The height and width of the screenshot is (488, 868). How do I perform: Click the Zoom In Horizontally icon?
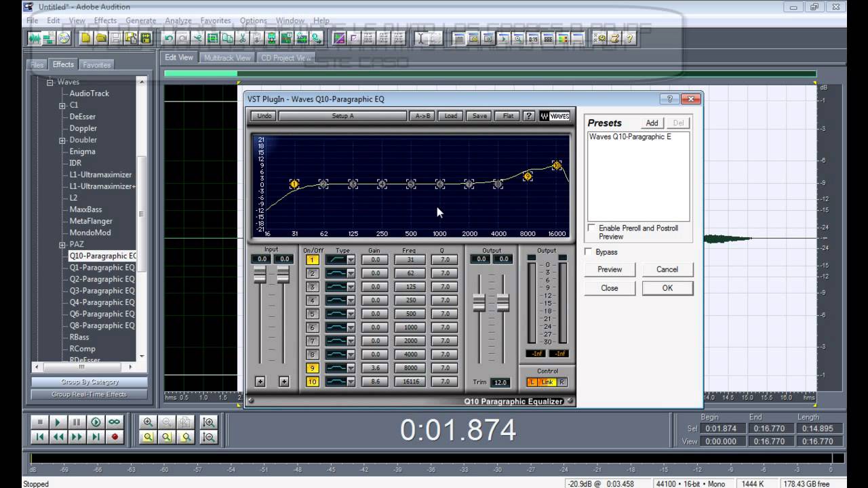pos(148,422)
